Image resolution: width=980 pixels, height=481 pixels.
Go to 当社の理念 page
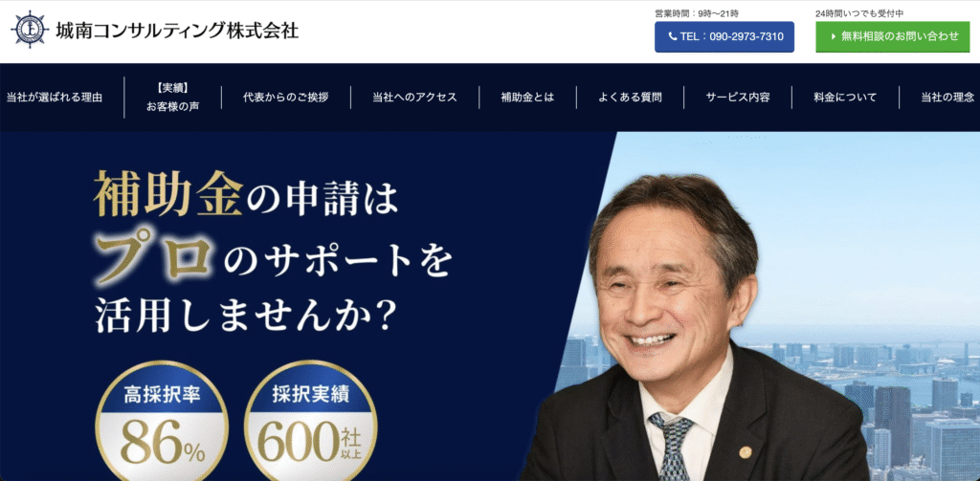[947, 98]
